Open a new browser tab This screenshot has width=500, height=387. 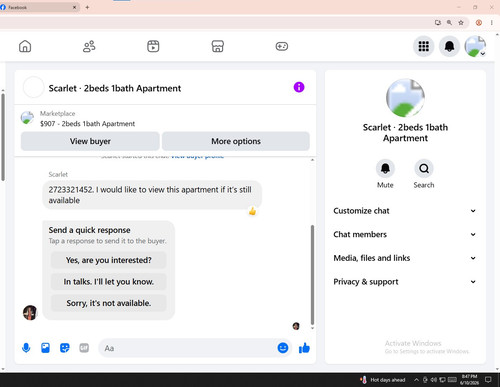(x=87, y=7)
